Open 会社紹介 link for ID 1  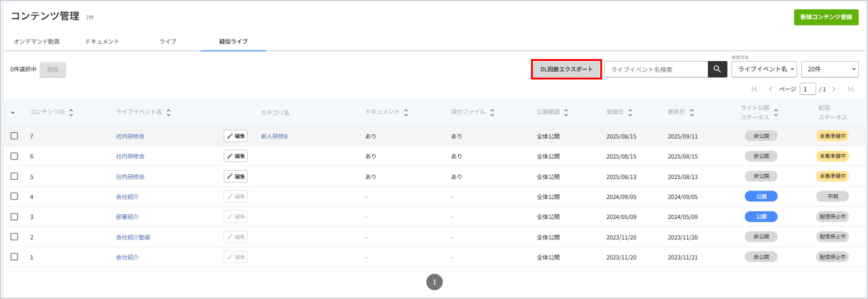pos(127,257)
